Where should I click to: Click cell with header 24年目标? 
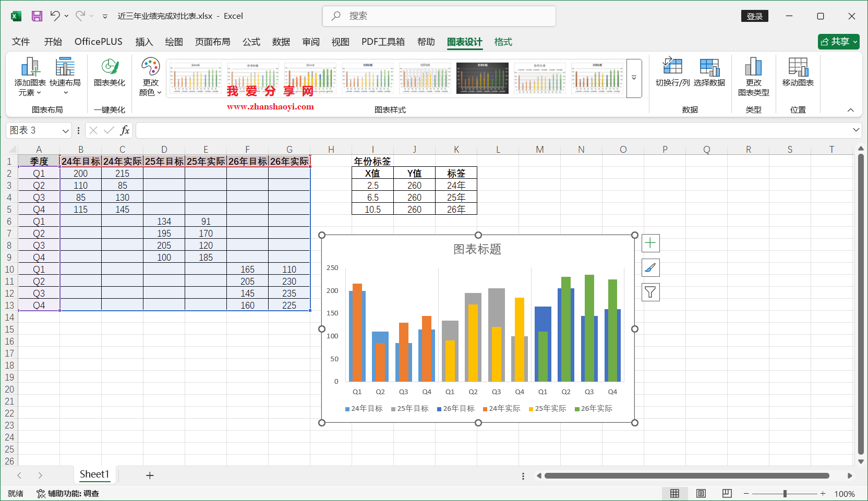81,162
